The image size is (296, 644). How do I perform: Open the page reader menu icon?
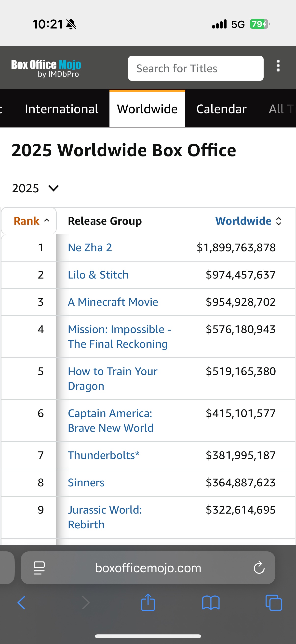[x=39, y=568]
